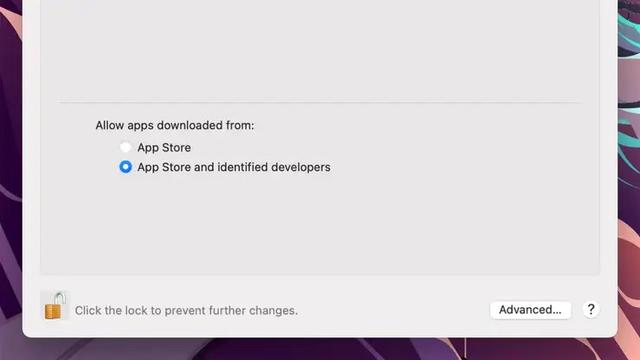640x360 pixels.
Task: Click the "Allow apps downloaded from:" heading
Action: [x=175, y=125]
